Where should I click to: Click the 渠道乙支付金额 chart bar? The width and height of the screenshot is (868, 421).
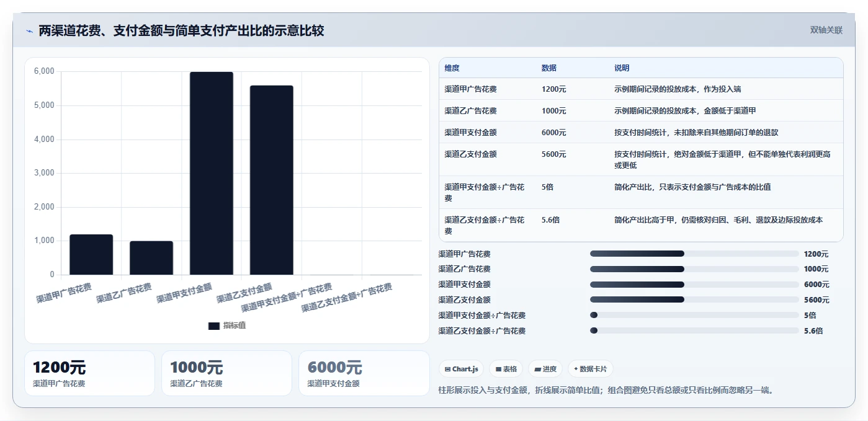pyautogui.click(x=272, y=180)
